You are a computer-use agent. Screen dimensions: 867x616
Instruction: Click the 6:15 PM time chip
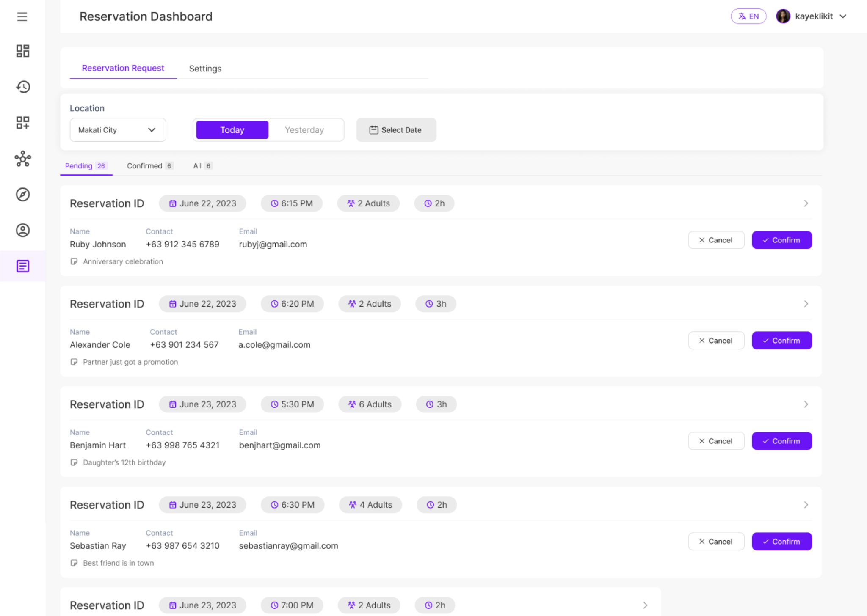(x=292, y=203)
